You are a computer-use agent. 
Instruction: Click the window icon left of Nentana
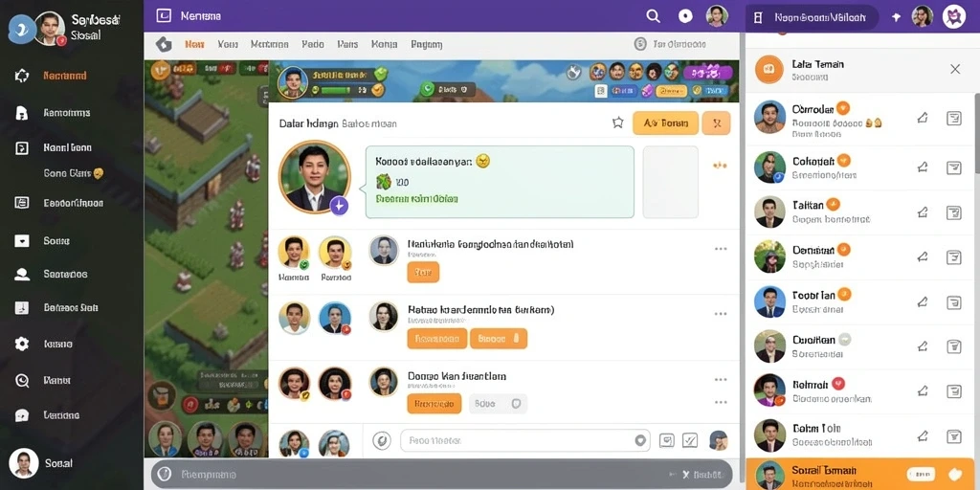164,15
